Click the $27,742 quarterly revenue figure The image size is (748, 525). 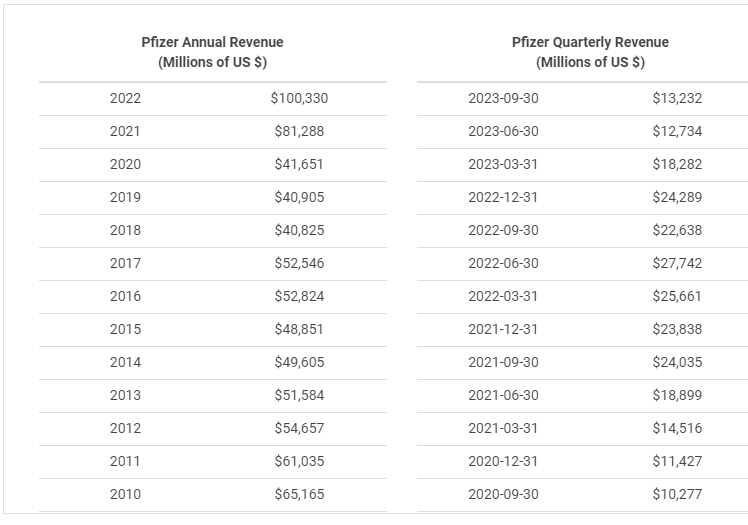(x=677, y=263)
